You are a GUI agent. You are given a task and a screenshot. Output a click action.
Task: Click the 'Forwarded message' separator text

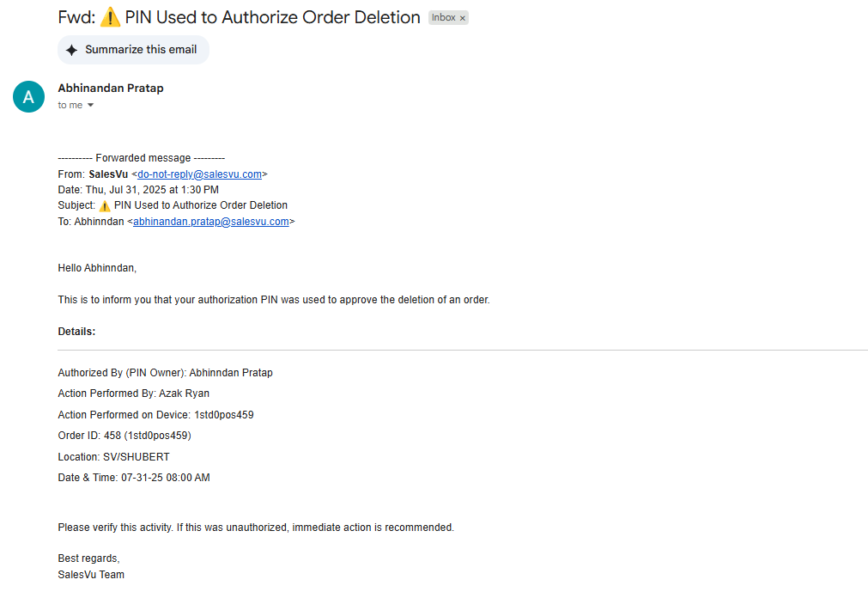click(x=141, y=158)
